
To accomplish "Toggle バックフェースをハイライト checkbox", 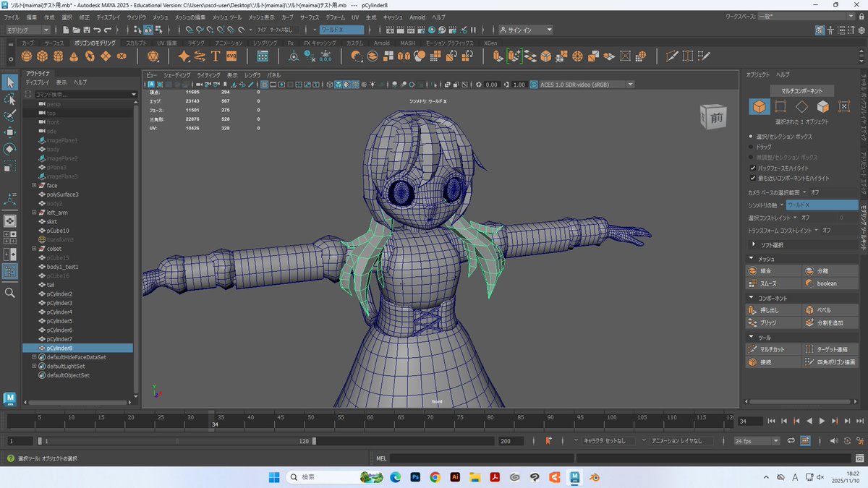I will point(753,168).
